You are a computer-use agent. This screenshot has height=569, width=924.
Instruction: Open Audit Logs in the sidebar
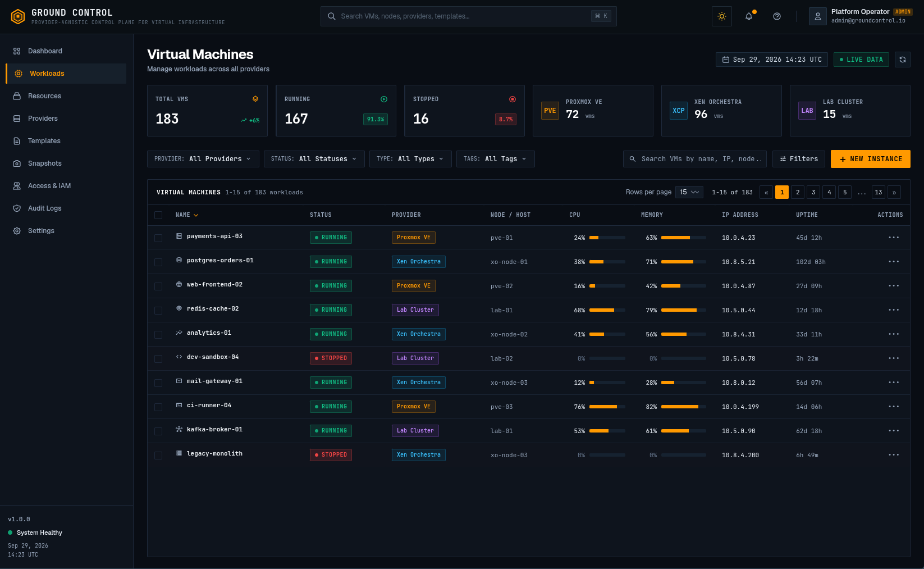tap(66, 208)
